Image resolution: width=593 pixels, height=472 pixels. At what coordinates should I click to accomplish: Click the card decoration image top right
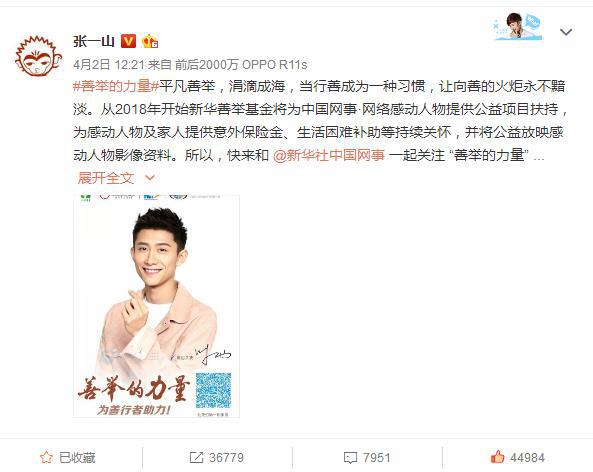click(518, 26)
